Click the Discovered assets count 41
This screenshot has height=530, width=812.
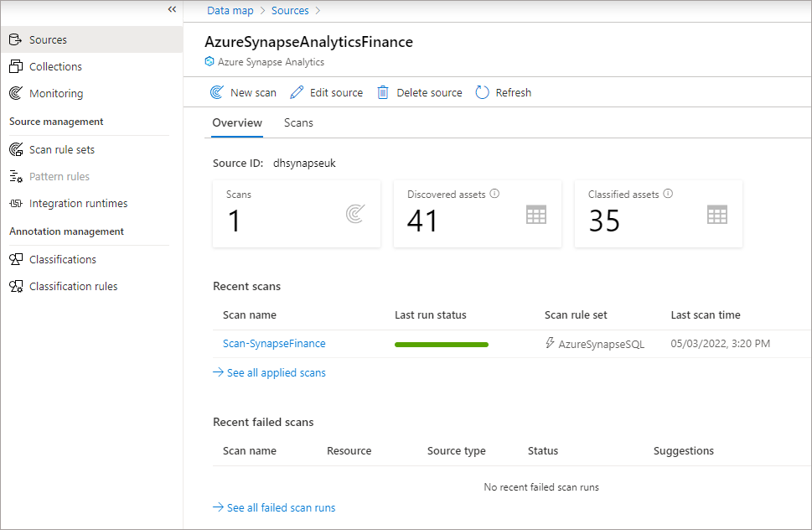tap(422, 221)
